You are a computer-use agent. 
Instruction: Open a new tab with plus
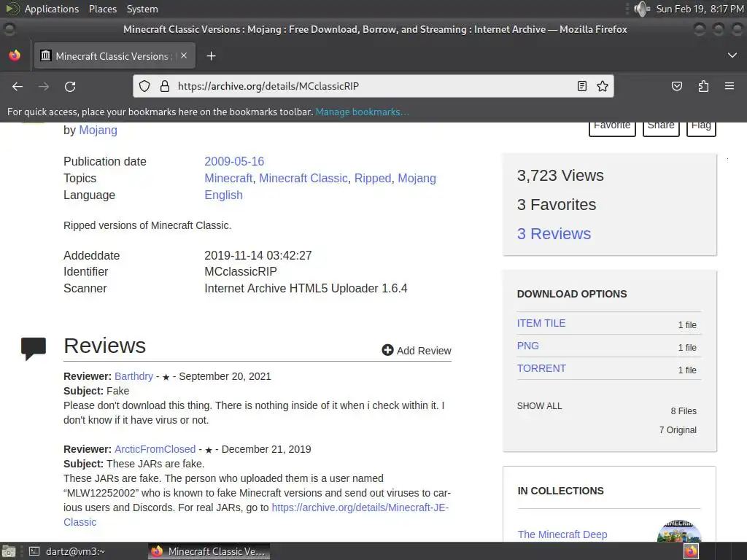(x=211, y=56)
